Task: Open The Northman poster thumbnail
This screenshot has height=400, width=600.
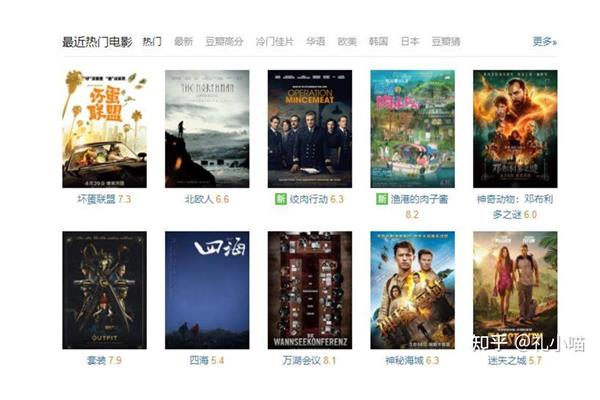Action: [x=207, y=129]
